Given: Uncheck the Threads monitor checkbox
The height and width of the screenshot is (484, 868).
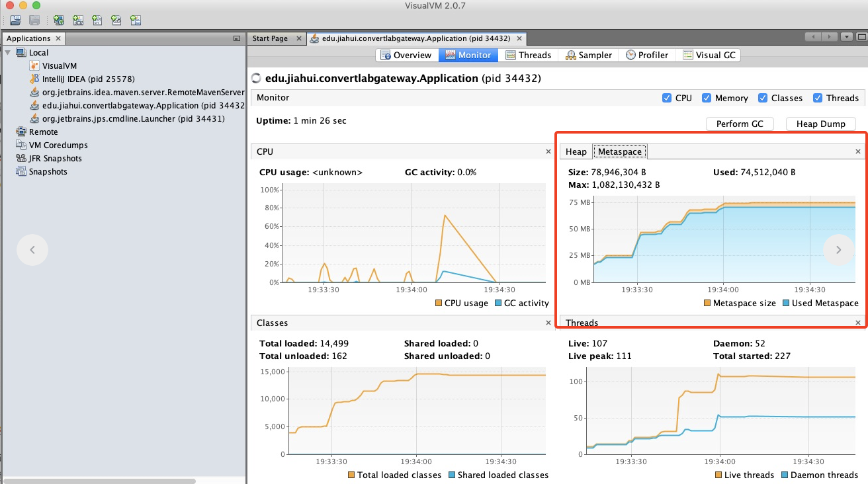Looking at the screenshot, I should coord(818,98).
